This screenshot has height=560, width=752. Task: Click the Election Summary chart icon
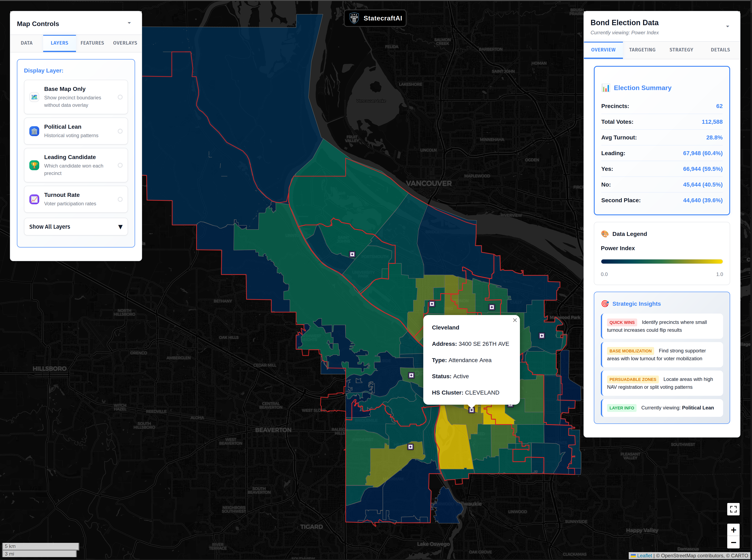point(606,87)
